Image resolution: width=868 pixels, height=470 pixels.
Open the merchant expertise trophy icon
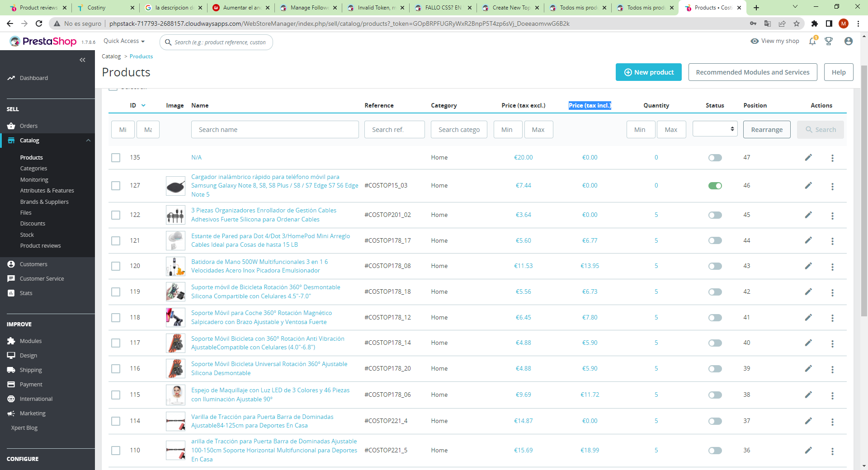[x=829, y=42]
